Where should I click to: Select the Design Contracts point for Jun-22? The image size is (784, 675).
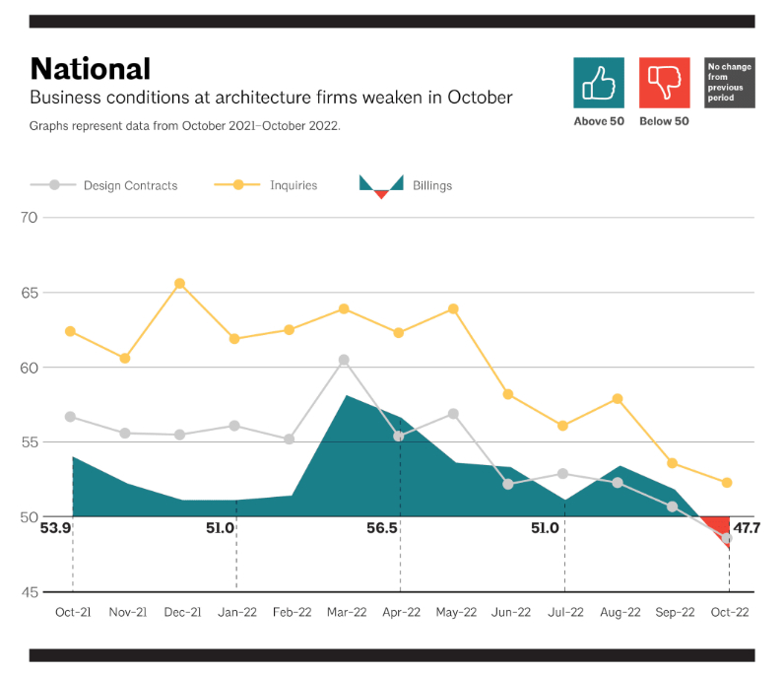508,485
